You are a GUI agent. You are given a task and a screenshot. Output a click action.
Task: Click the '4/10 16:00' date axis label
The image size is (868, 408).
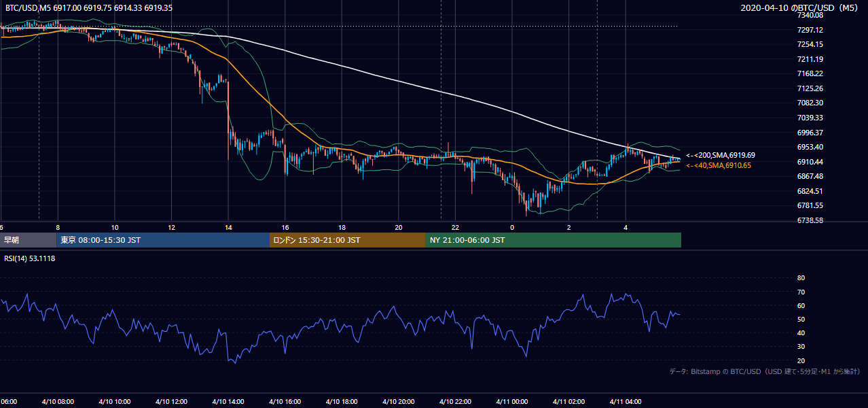point(285,402)
